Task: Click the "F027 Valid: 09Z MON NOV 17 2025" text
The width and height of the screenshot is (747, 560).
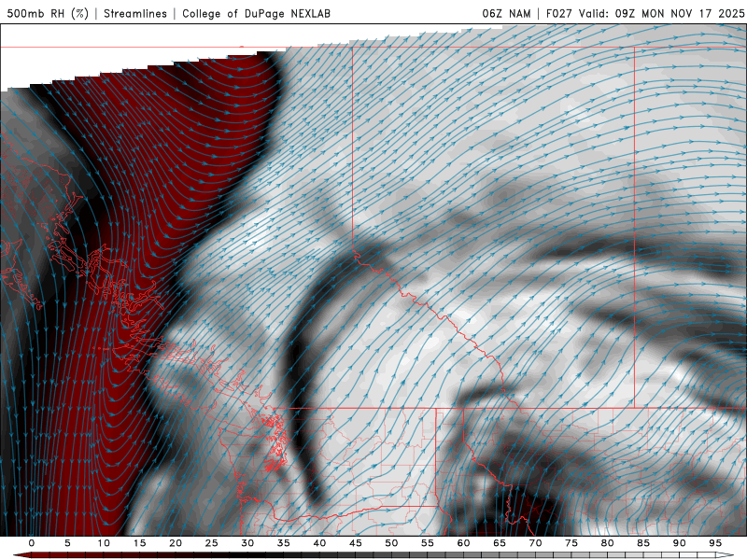Action: [645, 13]
